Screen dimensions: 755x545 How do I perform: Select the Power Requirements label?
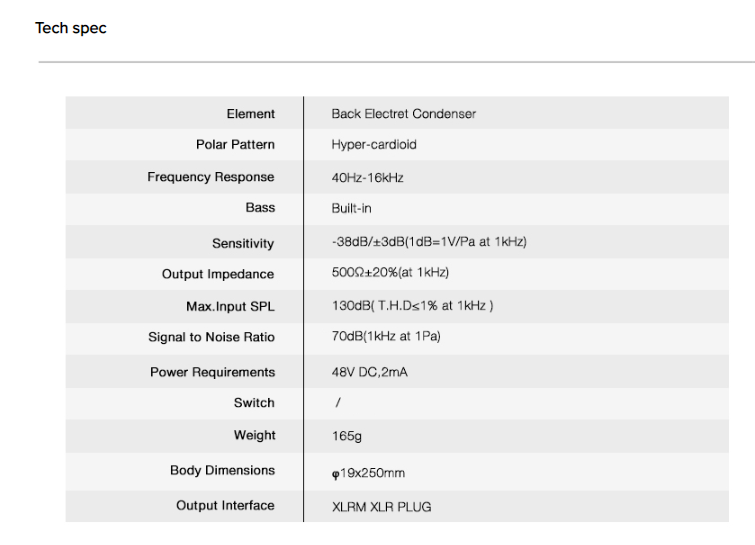213,372
